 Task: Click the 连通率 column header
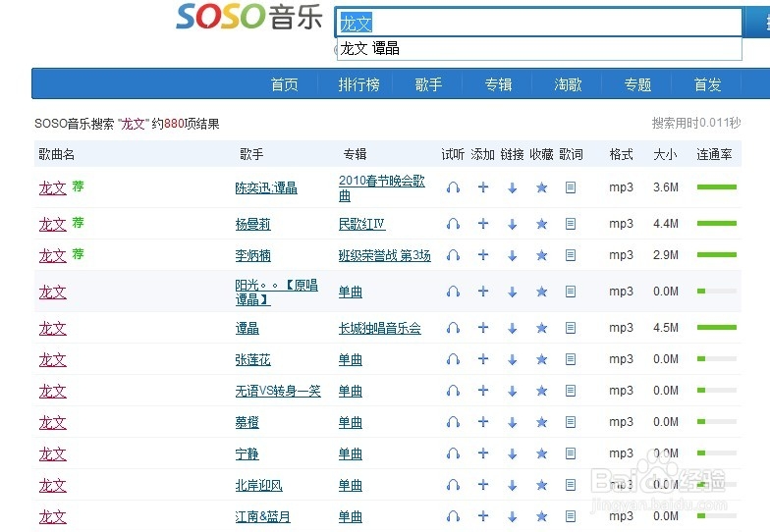pos(714,155)
